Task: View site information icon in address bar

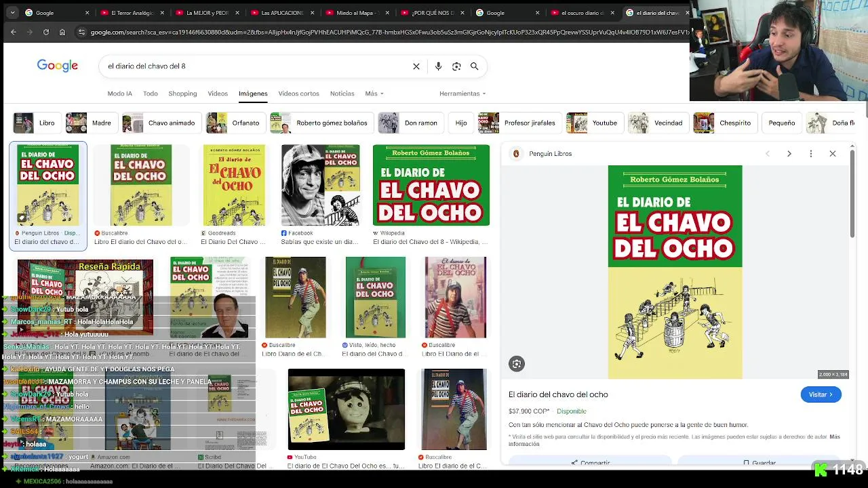Action: click(x=81, y=32)
